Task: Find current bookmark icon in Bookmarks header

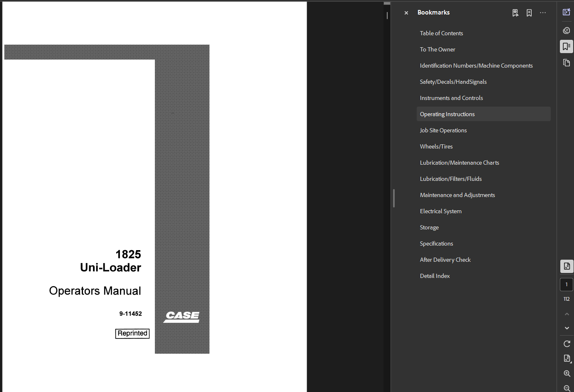Action: (x=515, y=13)
